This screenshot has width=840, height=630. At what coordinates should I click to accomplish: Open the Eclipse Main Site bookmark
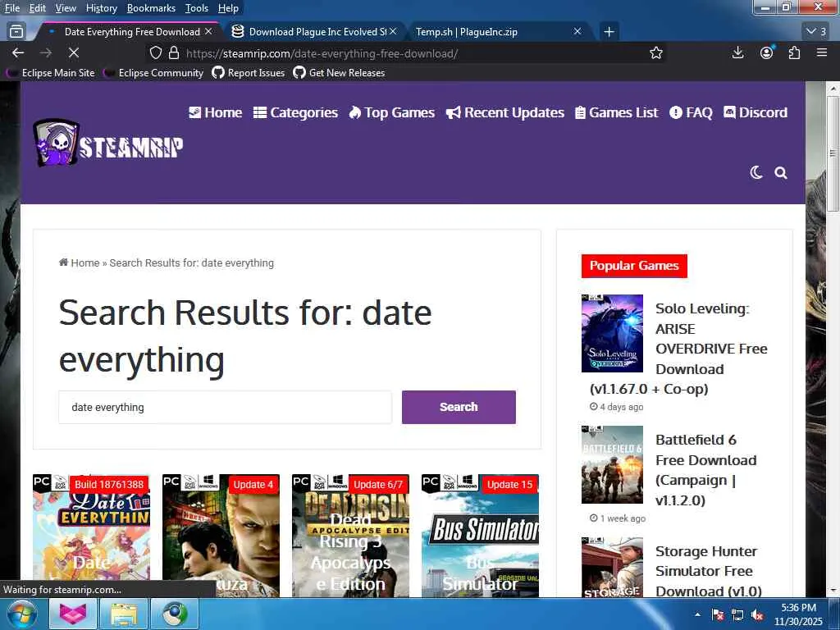tap(52, 73)
